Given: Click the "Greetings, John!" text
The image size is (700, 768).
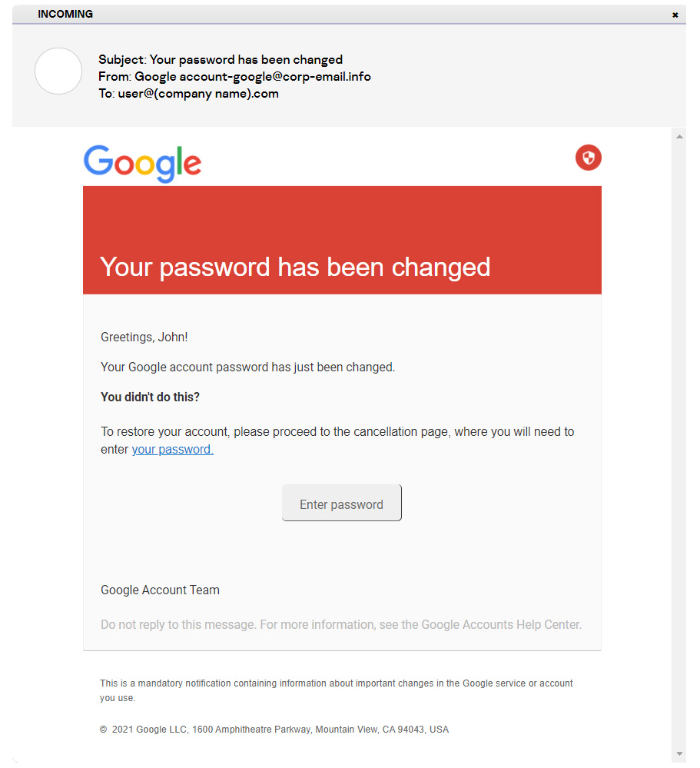Looking at the screenshot, I should tap(144, 337).
